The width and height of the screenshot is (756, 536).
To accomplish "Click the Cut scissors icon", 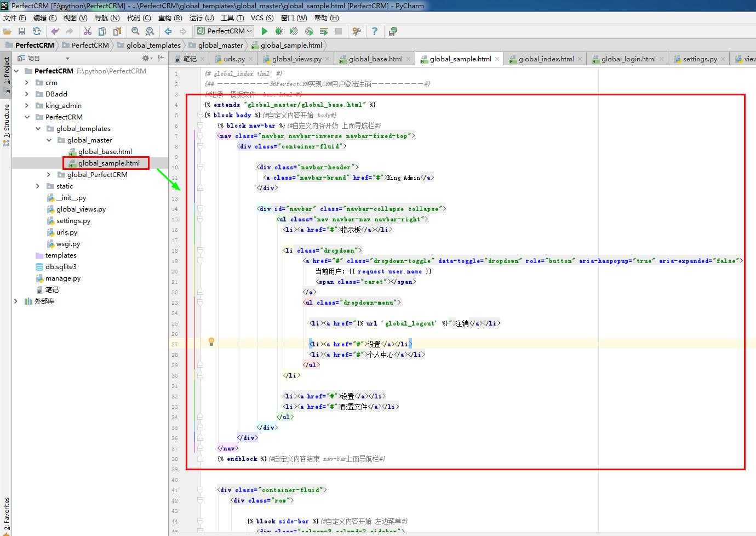I will 88,31.
